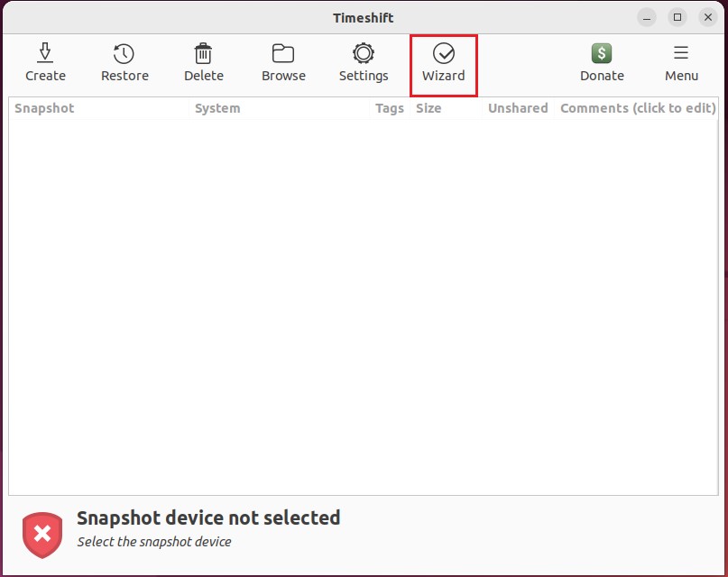Image resolution: width=728 pixels, height=577 pixels.
Task: Click the Comments column header
Action: [x=638, y=108]
